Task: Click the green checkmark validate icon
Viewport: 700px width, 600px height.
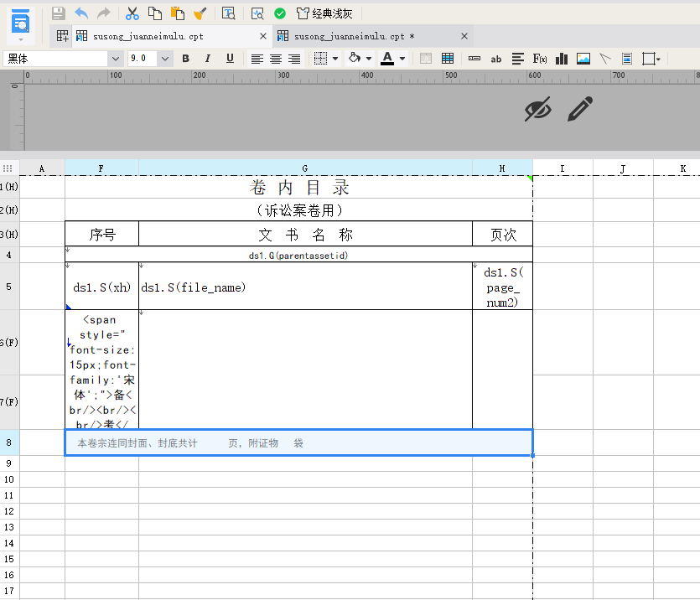Action: (280, 13)
